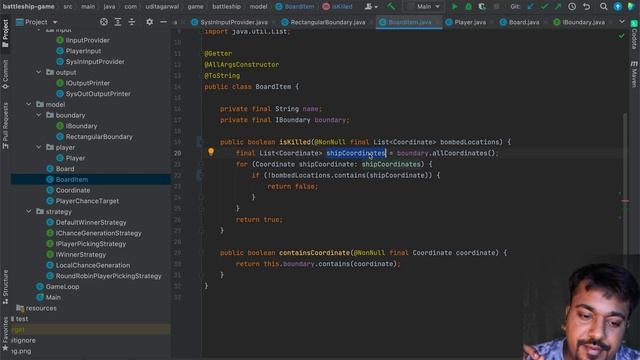This screenshot has height=360, width=640.
Task: Click the Git commit checkmark
Action: click(x=544, y=7)
